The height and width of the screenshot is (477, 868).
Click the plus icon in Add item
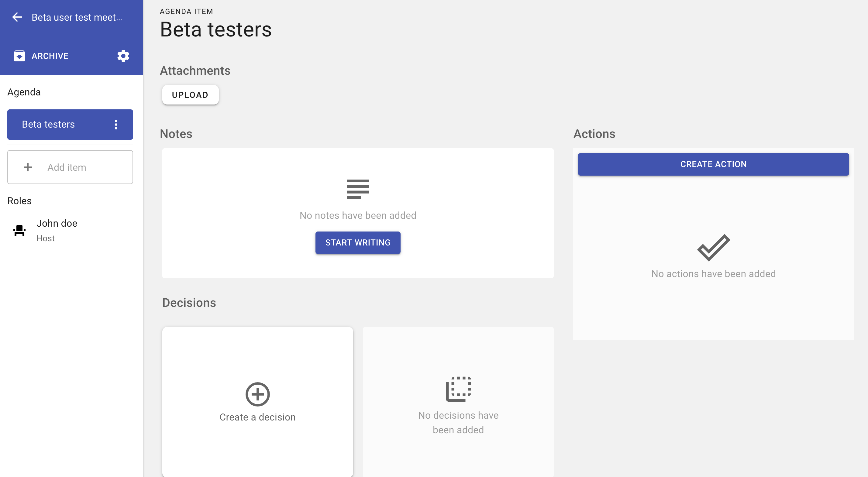point(28,167)
